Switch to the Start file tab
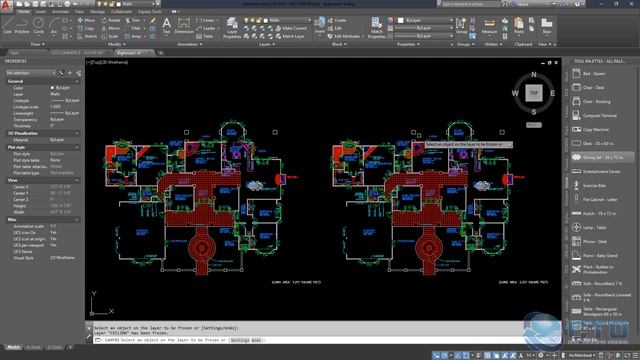Viewport: 640px width, 360px height. (x=14, y=53)
